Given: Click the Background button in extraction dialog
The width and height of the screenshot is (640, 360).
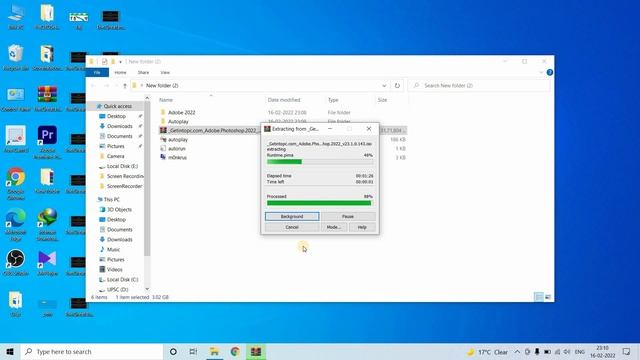Looking at the screenshot, I should click(292, 216).
